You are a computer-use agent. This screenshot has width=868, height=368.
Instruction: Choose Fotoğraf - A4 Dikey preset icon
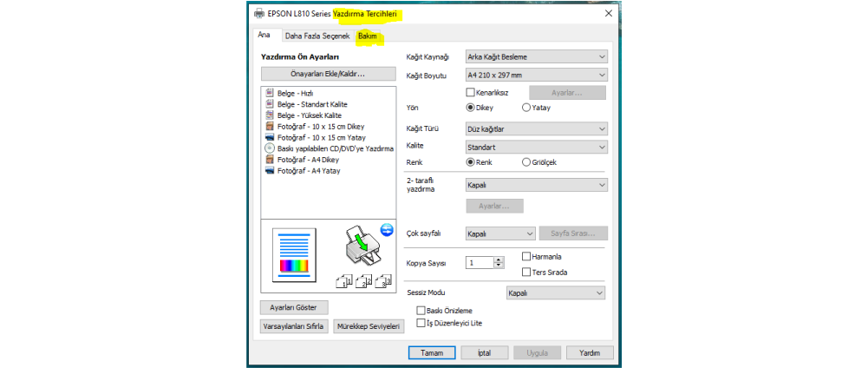pyautogui.click(x=270, y=160)
